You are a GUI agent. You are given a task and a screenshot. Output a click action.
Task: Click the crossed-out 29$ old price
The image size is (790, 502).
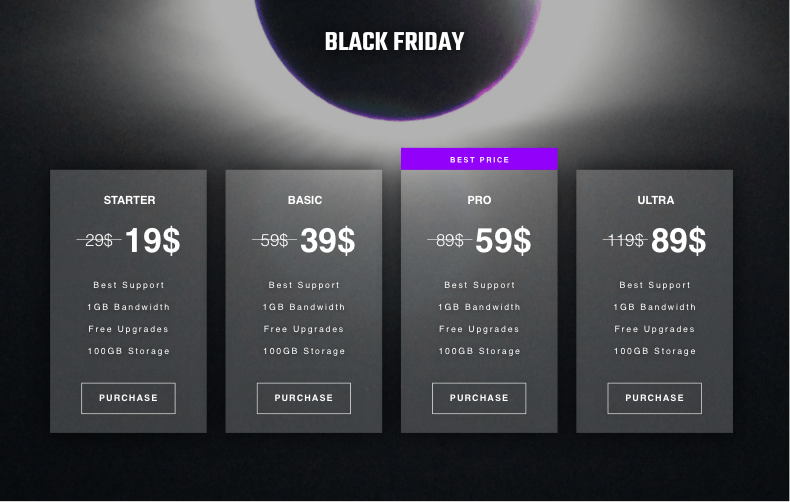(99, 241)
